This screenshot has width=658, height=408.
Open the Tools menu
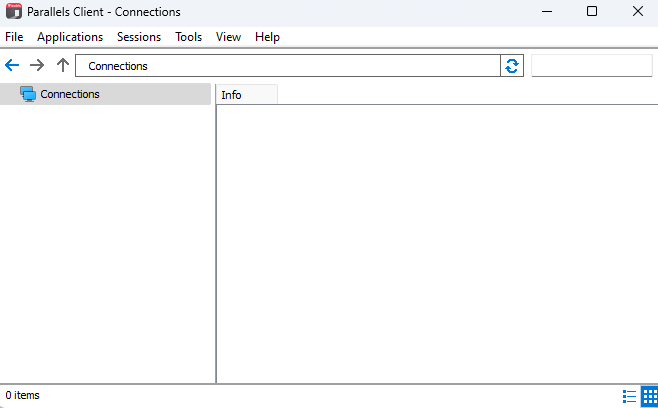point(188,37)
